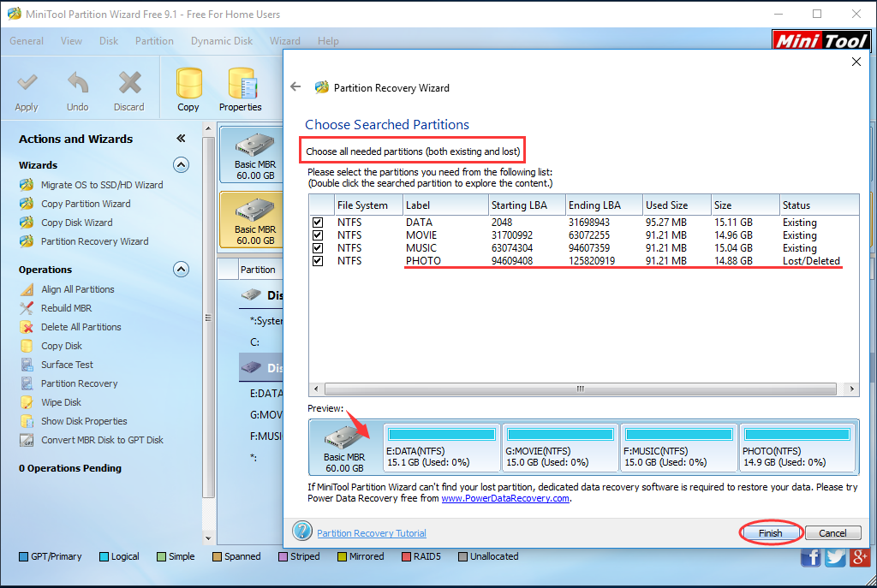Viewport: 877px width, 588px height.
Task: Open the Help menu
Action: coord(328,41)
